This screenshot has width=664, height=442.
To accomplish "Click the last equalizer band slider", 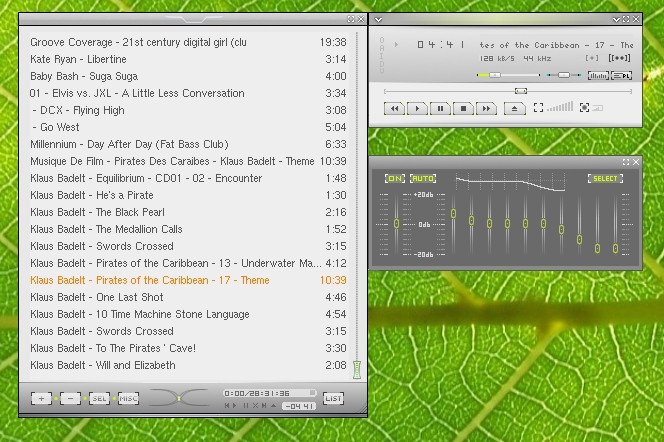I will (615, 249).
